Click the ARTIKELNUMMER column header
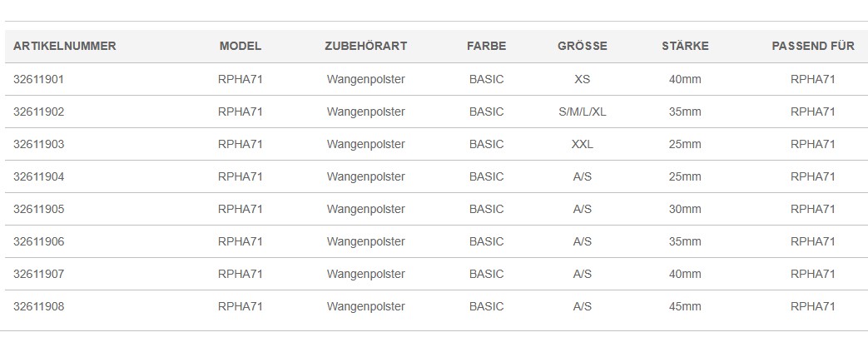The height and width of the screenshot is (362, 868). pyautogui.click(x=65, y=46)
